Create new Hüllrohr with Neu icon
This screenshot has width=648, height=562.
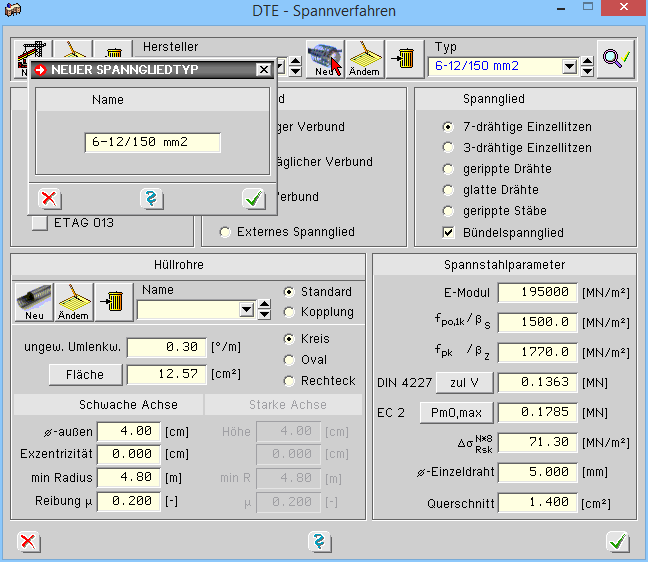click(33, 301)
